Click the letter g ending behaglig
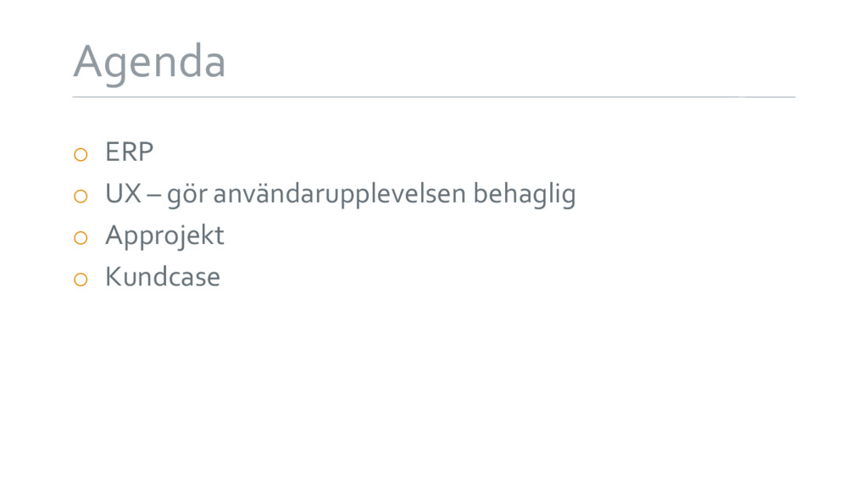This screenshot has height=488, width=868. (x=567, y=197)
